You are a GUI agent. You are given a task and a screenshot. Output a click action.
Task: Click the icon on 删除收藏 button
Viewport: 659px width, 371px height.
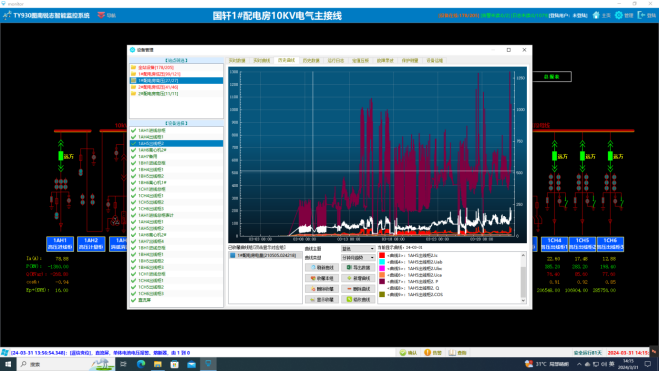(x=313, y=289)
